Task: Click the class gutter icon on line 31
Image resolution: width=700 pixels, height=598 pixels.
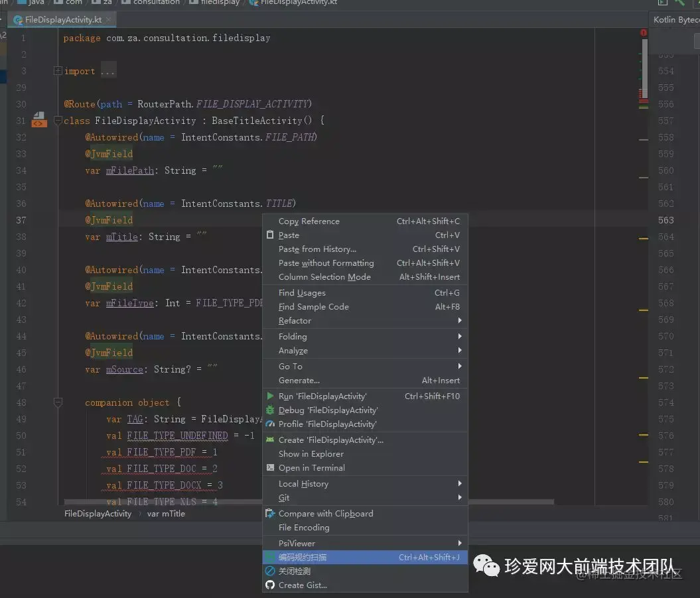Action: (x=39, y=119)
